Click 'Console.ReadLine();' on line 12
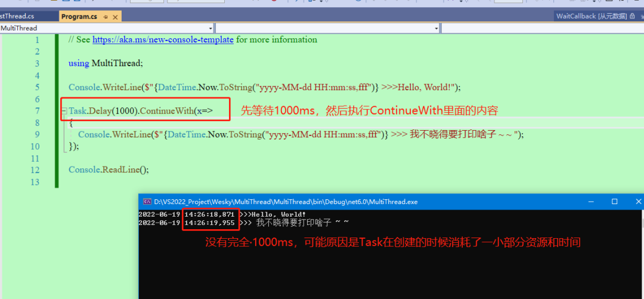 coord(109,170)
